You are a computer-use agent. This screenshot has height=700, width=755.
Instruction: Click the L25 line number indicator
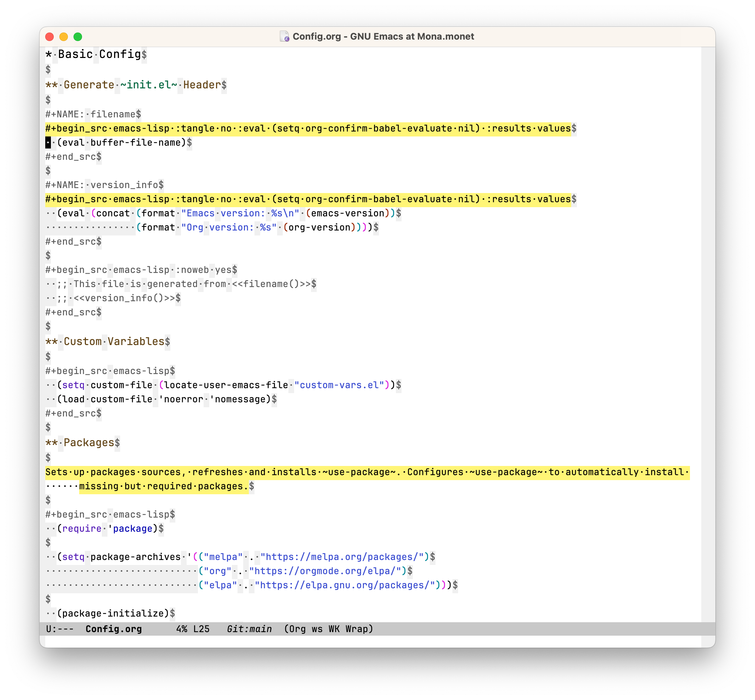point(201,629)
